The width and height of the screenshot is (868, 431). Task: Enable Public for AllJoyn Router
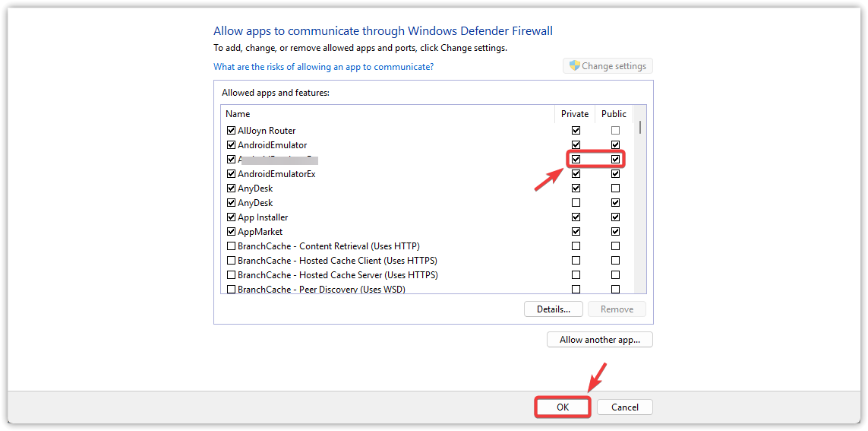pos(615,131)
